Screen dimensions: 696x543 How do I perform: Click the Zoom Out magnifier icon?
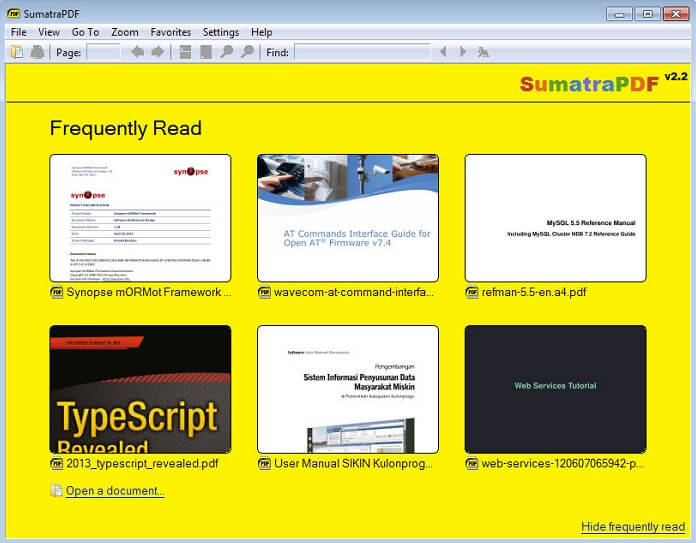click(226, 52)
